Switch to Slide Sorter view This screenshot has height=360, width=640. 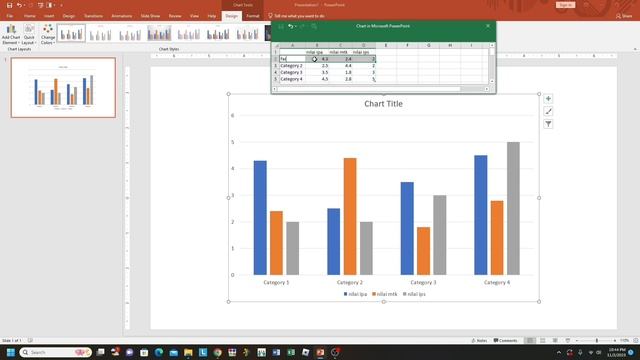[542, 340]
